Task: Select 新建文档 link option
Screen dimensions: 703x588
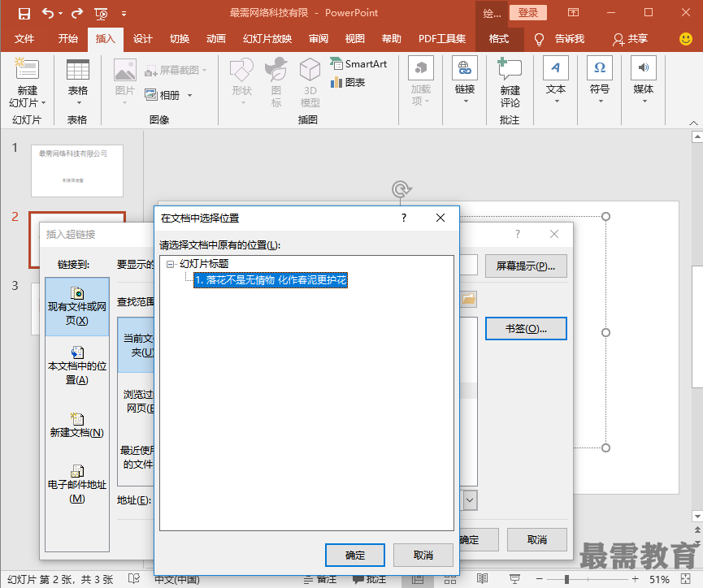Action: point(77,425)
